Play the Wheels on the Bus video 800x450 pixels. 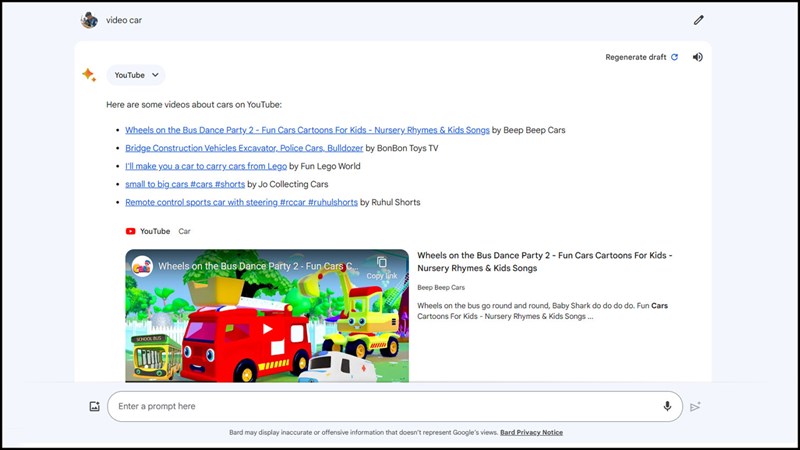267,329
